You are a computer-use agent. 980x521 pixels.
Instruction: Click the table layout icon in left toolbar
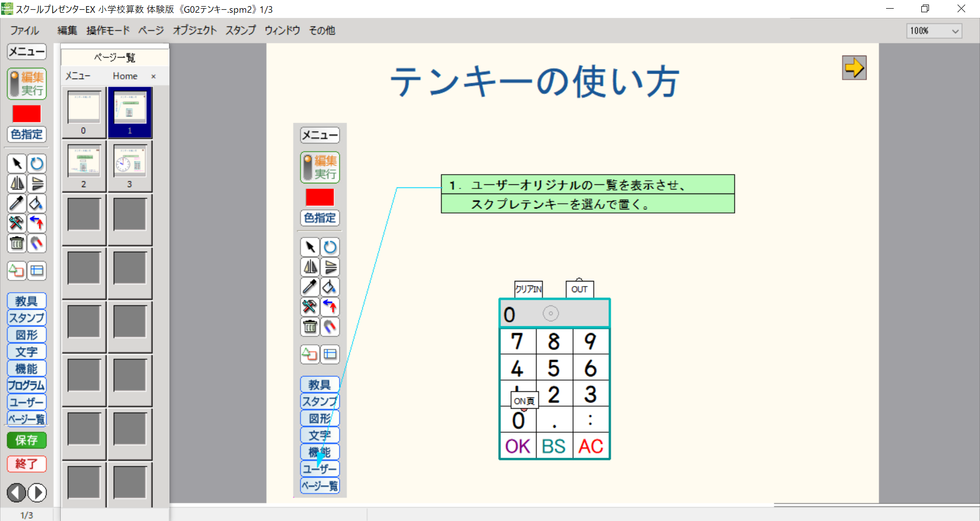click(x=37, y=271)
